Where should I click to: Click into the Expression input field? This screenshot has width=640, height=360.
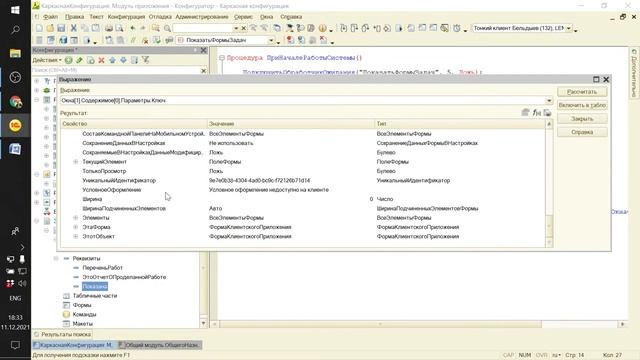point(302,100)
